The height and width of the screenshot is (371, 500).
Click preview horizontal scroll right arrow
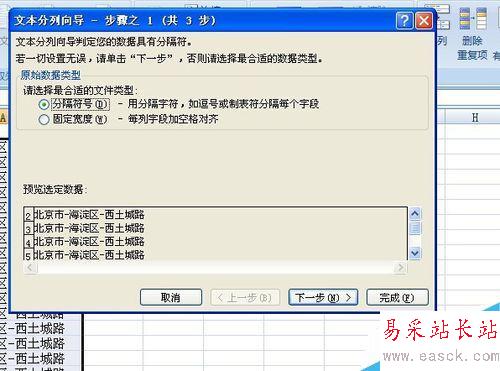[x=400, y=267]
